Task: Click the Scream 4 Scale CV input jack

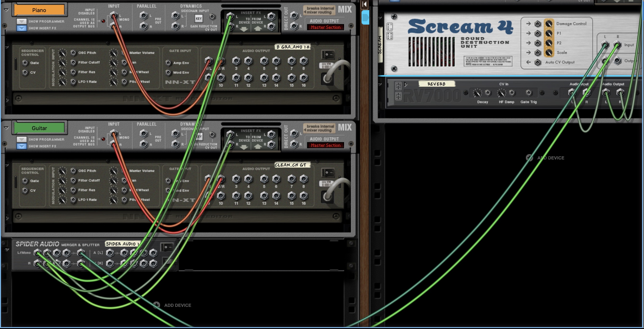Action: (x=537, y=53)
